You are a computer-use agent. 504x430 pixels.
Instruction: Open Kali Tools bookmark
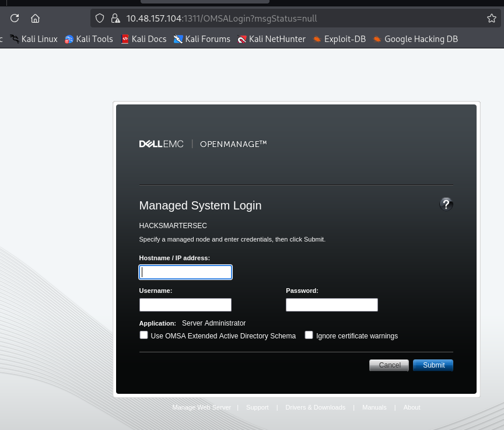89,39
